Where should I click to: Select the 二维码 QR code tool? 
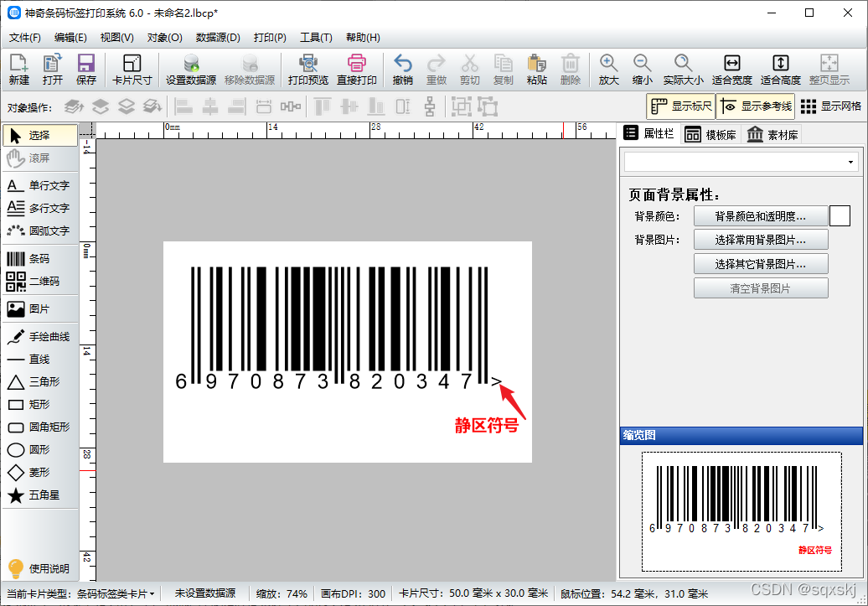pos(40,282)
